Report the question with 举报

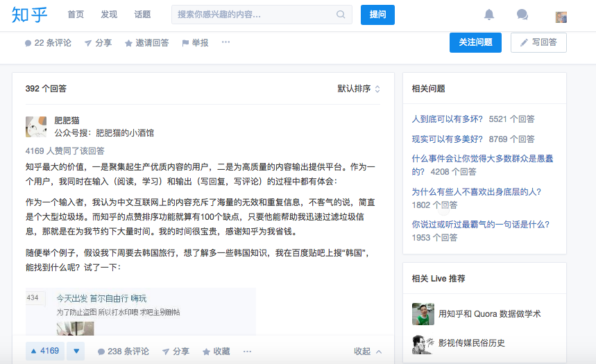[196, 43]
